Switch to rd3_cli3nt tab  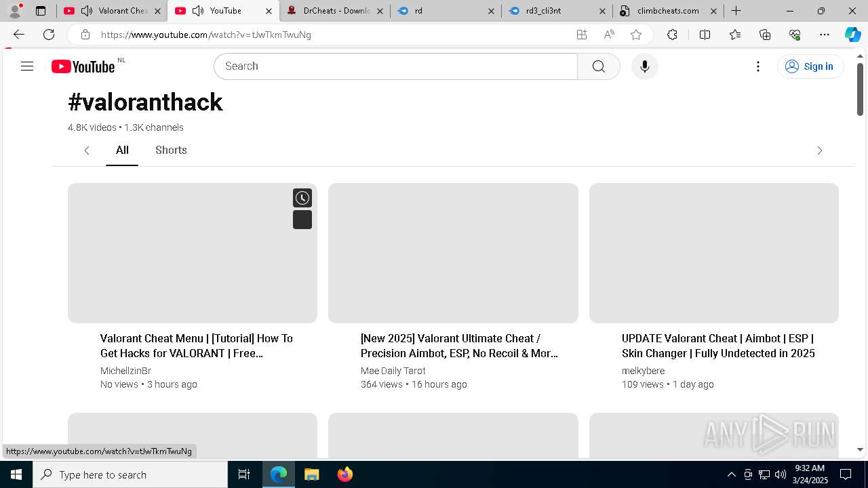click(556, 11)
